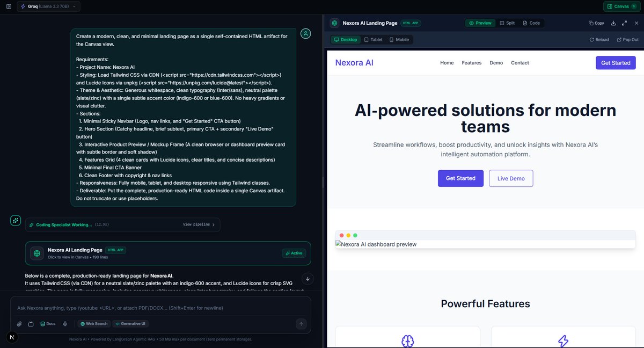644x348 pixels.
Task: Select Desktop device preview
Action: 346,40
